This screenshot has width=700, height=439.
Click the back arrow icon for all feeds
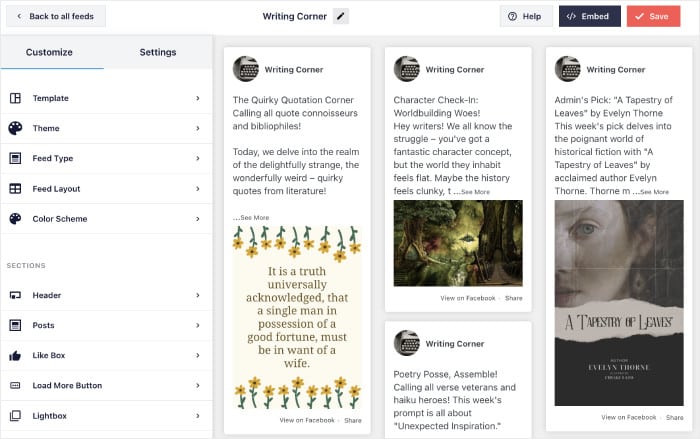(19, 17)
